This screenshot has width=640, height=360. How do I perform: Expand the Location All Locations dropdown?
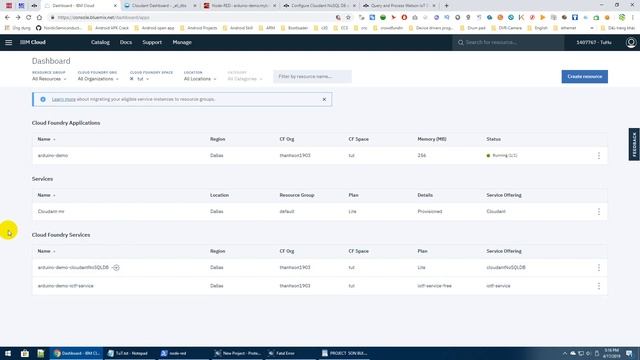click(x=200, y=79)
